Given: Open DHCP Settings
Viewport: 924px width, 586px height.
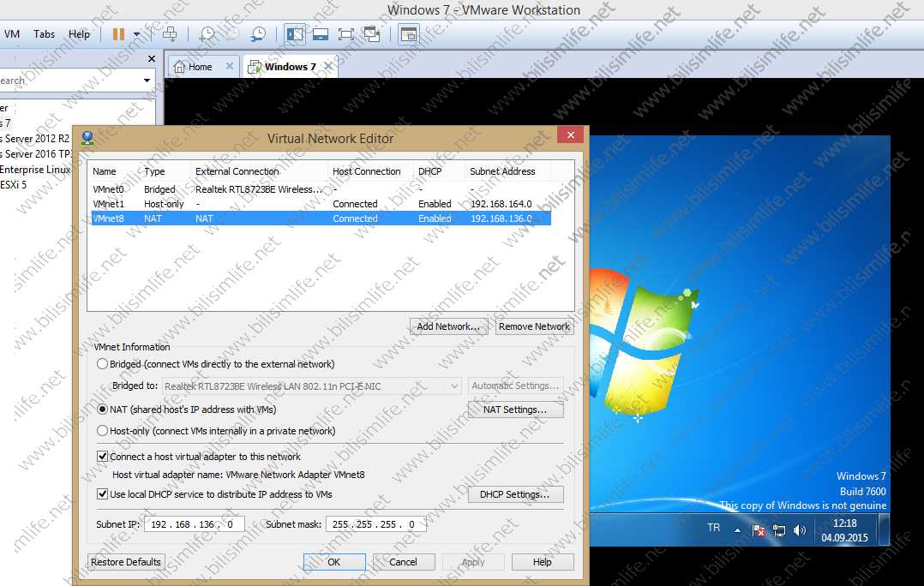Looking at the screenshot, I should tap(515, 494).
